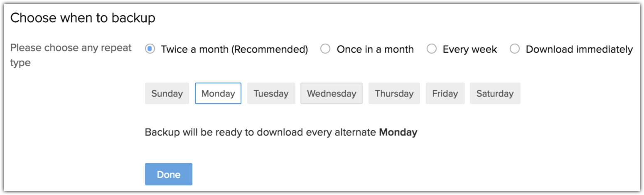The width and height of the screenshot is (644, 195).
Task: Pick the Download immediately radio button
Action: [x=515, y=49]
